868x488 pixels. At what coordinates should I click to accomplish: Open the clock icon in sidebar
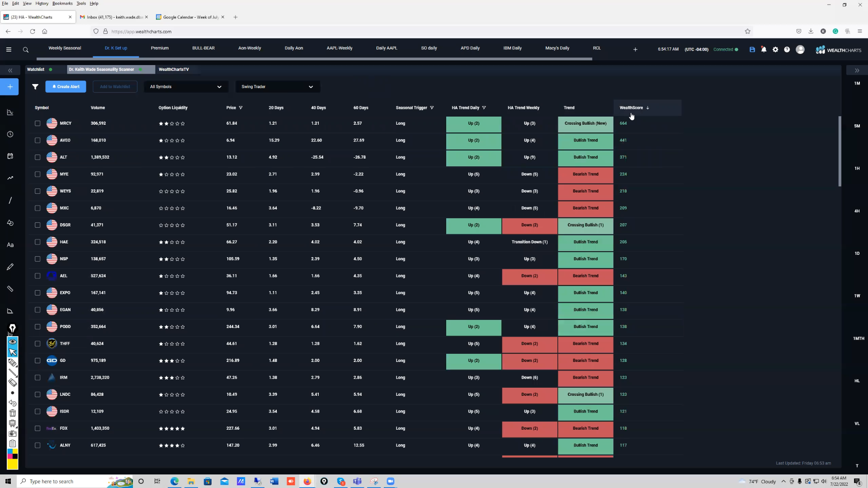[x=10, y=134]
